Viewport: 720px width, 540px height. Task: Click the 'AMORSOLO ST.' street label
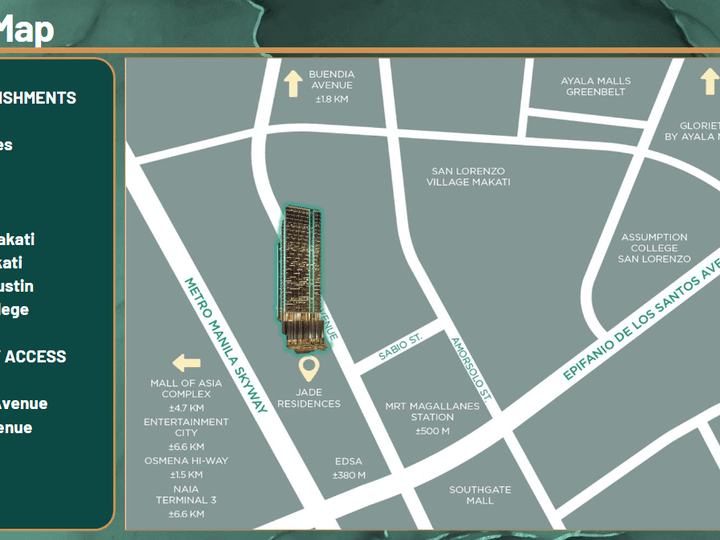click(x=471, y=369)
